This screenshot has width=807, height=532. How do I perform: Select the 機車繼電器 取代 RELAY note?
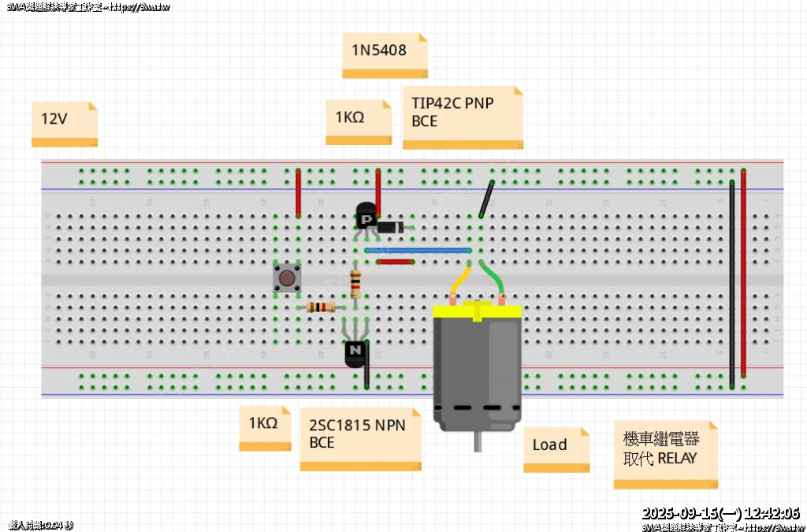(665, 454)
